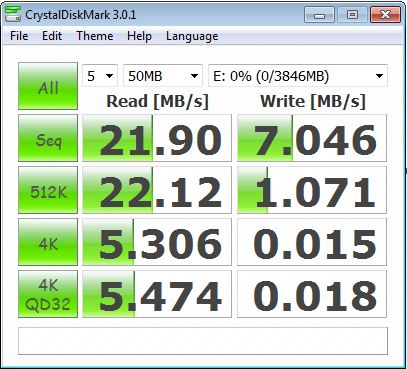
Task: Click the CrystalDiskMark title bar icon
Action: pos(13,14)
